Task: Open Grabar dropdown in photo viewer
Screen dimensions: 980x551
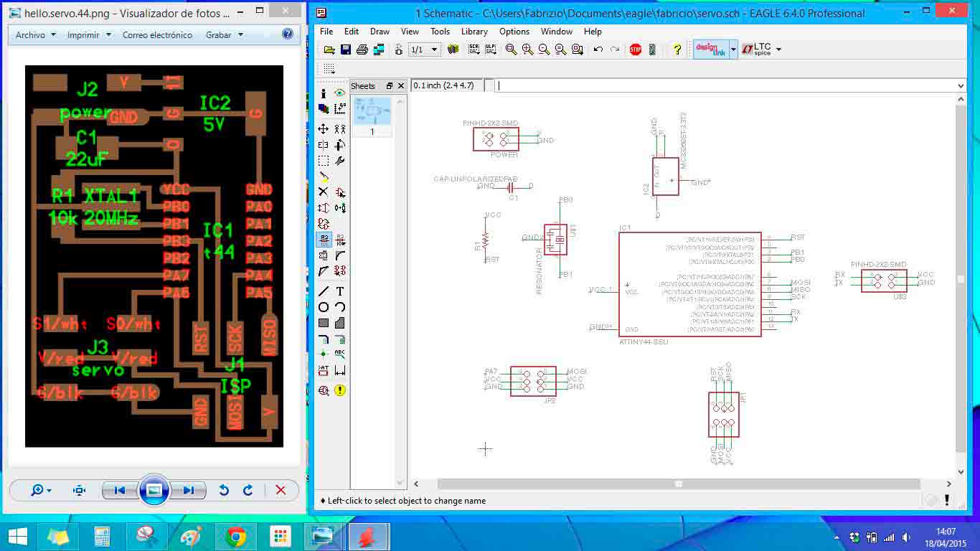Action: (225, 34)
